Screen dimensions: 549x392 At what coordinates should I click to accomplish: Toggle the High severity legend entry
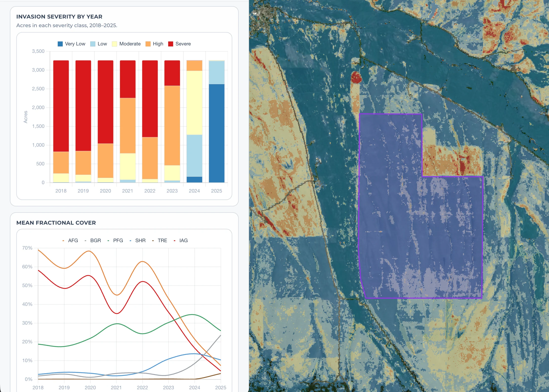(x=154, y=44)
